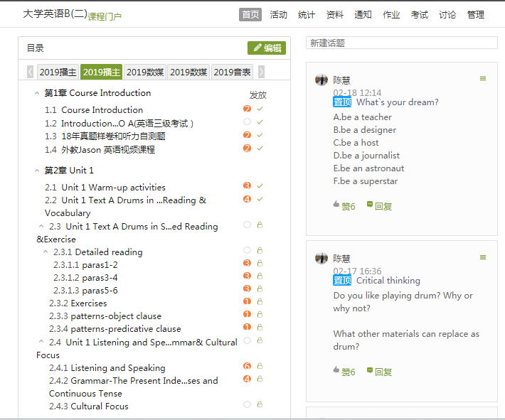The width and height of the screenshot is (505, 420).
Task: Click the orange task badge for 1.1 Course Introduction
Action: pos(247,109)
